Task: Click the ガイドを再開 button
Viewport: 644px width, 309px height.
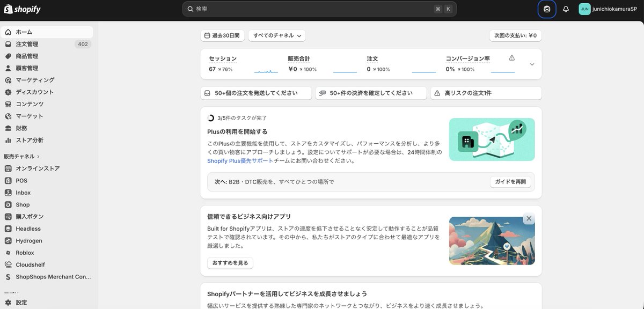Action: [x=510, y=182]
